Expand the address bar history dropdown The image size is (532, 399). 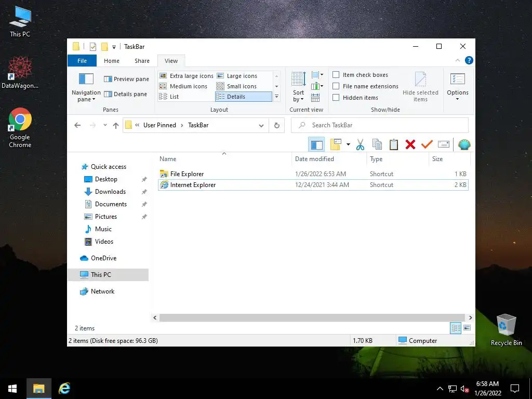pos(261,126)
